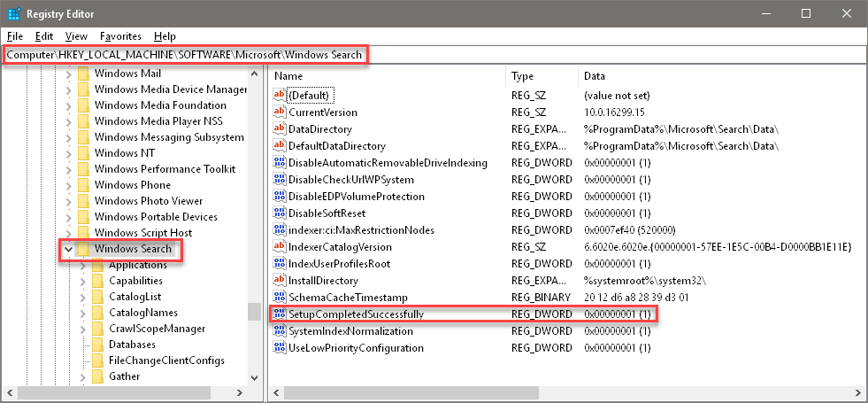Click the IndexerCatalogVersion string icon
This screenshot has height=403, width=868.
pyautogui.click(x=280, y=247)
